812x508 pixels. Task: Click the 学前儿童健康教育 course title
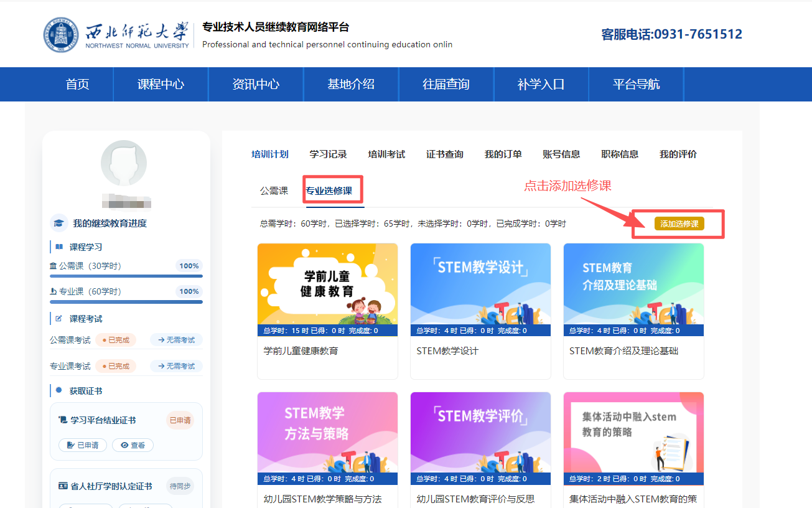301,351
